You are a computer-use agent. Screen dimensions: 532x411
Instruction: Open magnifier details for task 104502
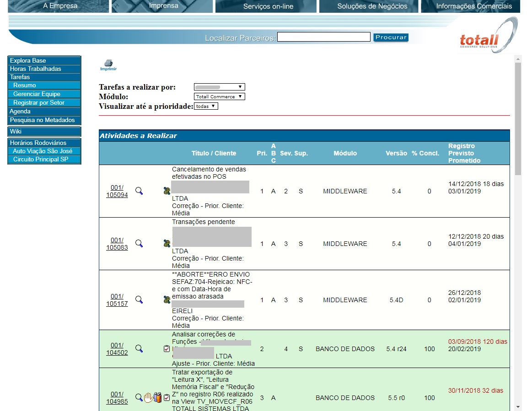(139, 349)
